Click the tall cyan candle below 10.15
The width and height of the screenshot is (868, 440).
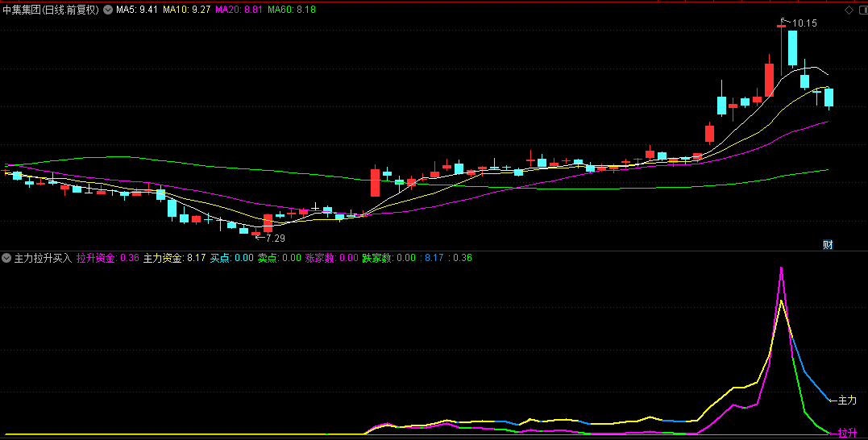click(x=793, y=48)
